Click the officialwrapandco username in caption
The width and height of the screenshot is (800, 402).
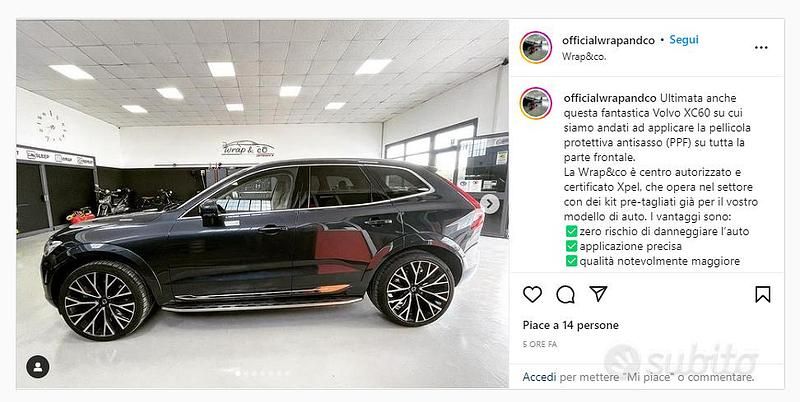coord(610,98)
